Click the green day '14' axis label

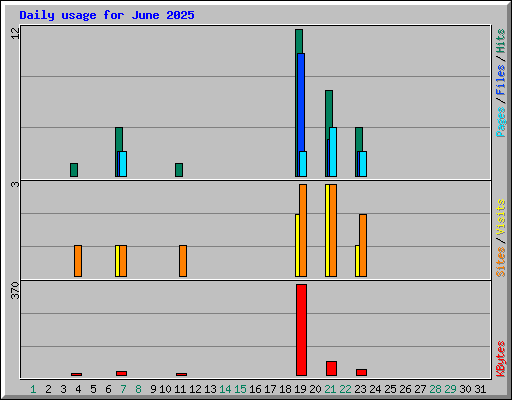point(225,389)
